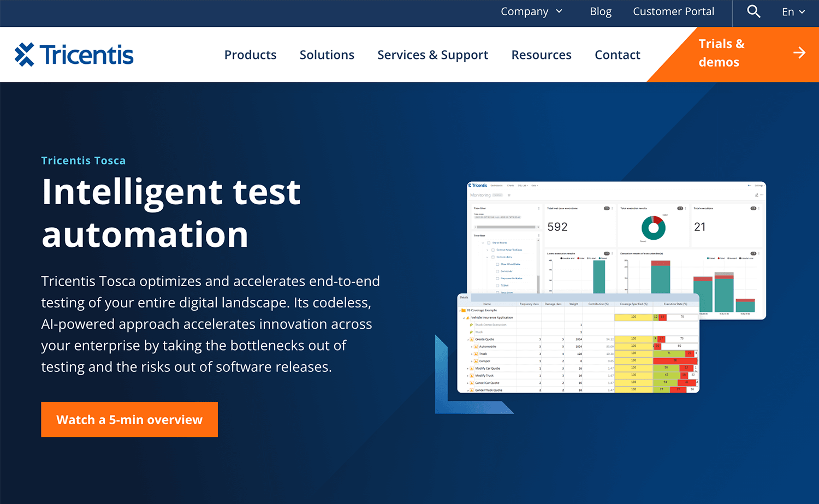819x504 pixels.
Task: Click the Watch a 5-min overview button
Action: pyautogui.click(x=129, y=419)
